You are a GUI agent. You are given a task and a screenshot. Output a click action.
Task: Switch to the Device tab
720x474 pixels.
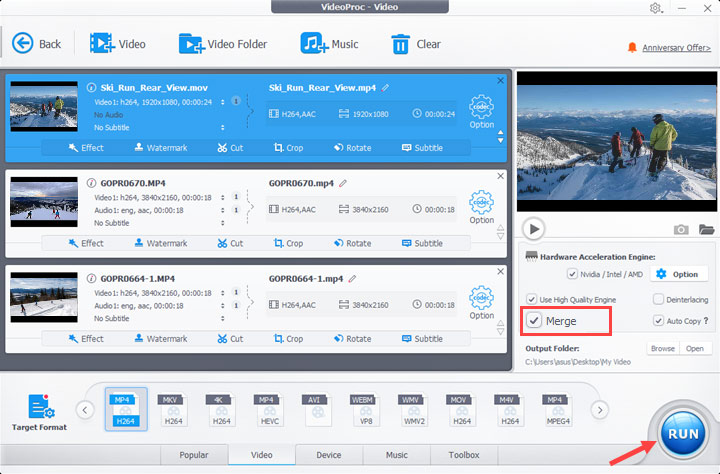point(329,455)
